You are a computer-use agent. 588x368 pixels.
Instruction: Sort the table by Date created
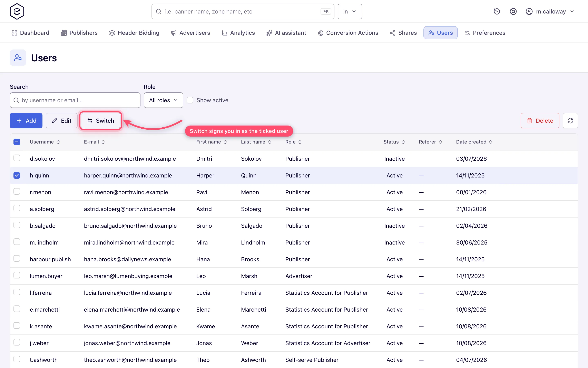tap(474, 142)
